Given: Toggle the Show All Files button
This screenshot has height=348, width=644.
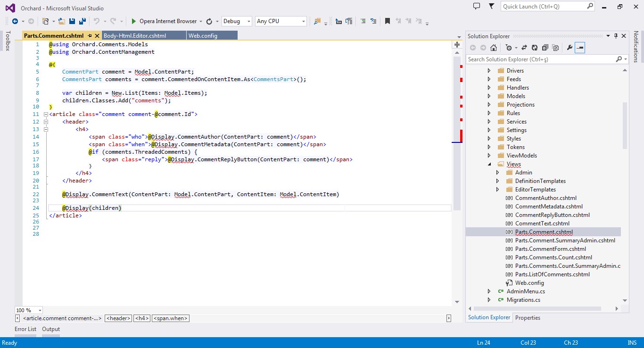Looking at the screenshot, I should pyautogui.click(x=555, y=48).
